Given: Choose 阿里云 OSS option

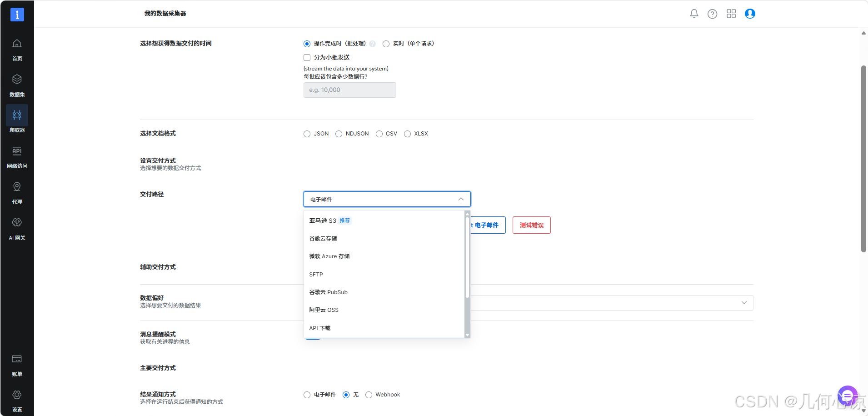Looking at the screenshot, I should click(384, 310).
